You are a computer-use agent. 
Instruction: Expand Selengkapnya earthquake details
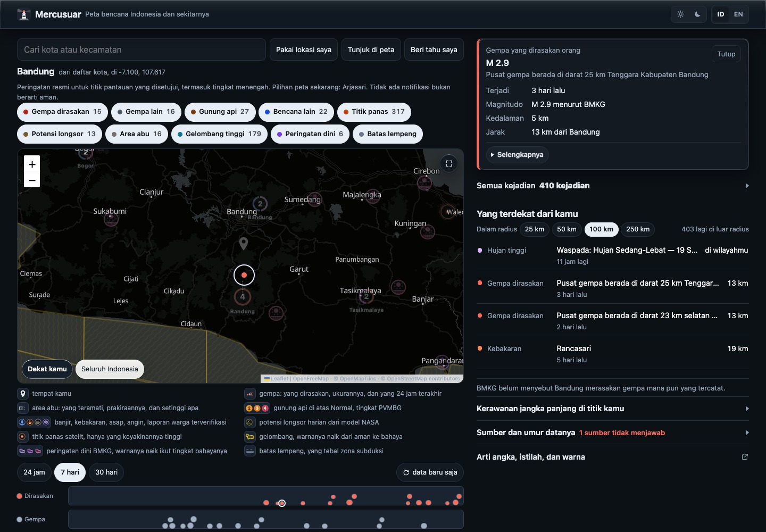point(518,155)
